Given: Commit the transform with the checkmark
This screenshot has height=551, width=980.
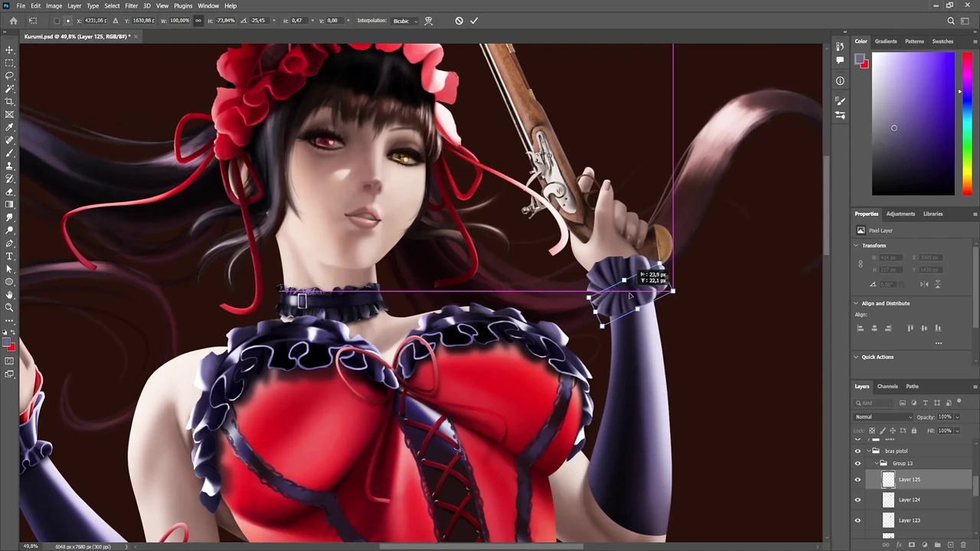Looking at the screenshot, I should pos(474,21).
